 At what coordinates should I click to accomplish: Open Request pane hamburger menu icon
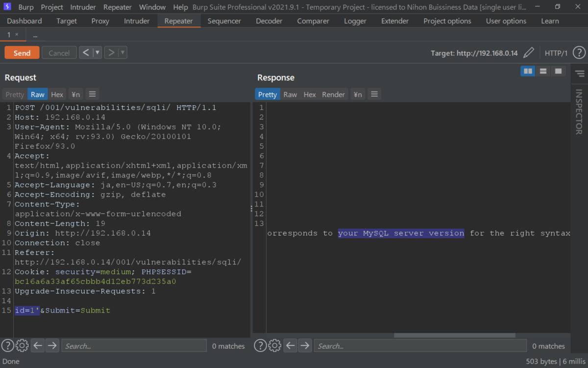92,94
